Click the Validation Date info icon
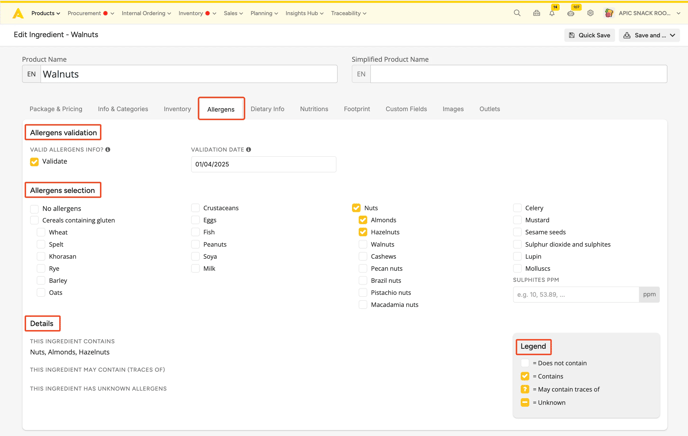688x436 pixels. click(249, 150)
